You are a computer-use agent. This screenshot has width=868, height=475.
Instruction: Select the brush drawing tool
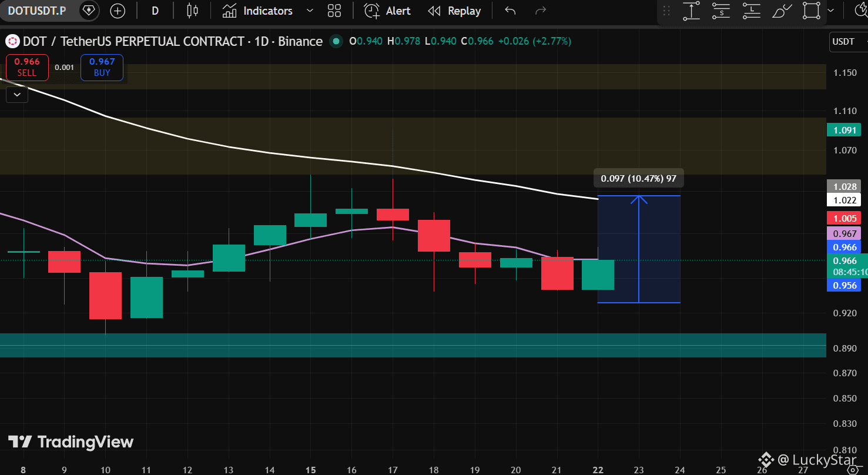click(782, 11)
